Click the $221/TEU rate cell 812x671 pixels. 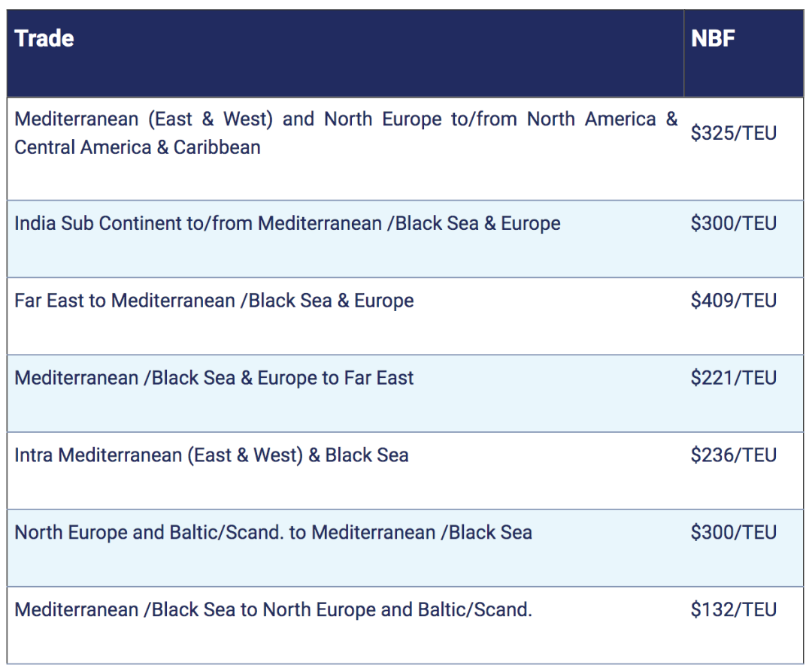(x=733, y=378)
